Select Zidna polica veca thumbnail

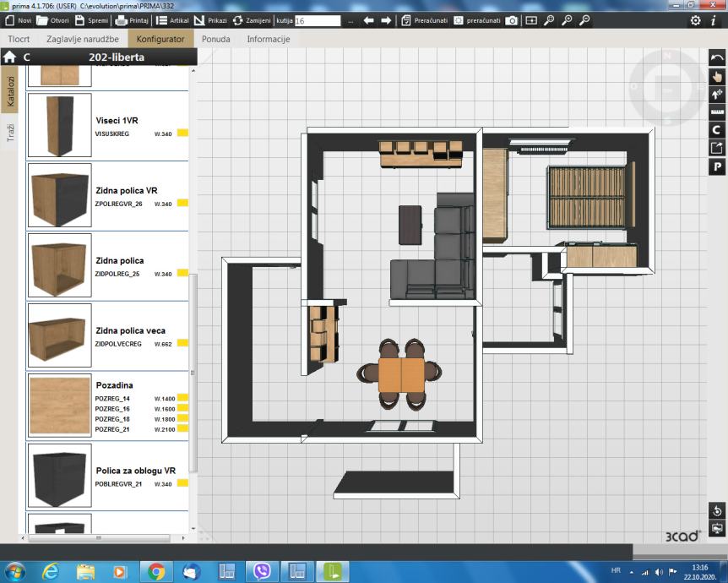[59, 335]
